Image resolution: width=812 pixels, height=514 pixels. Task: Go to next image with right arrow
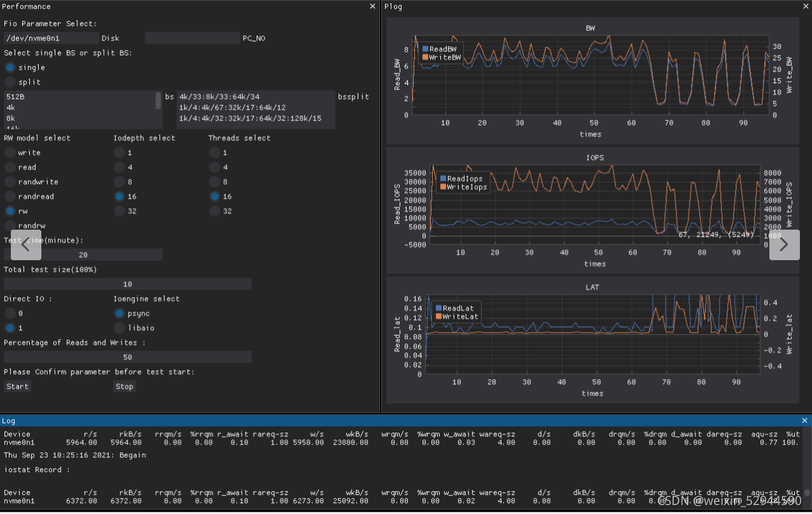[x=784, y=245]
